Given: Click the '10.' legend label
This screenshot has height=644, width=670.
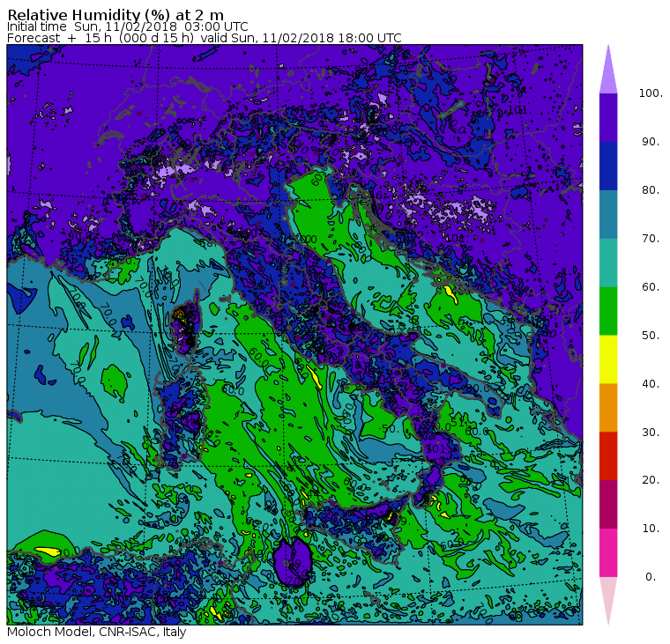Looking at the screenshot, I should (651, 529).
